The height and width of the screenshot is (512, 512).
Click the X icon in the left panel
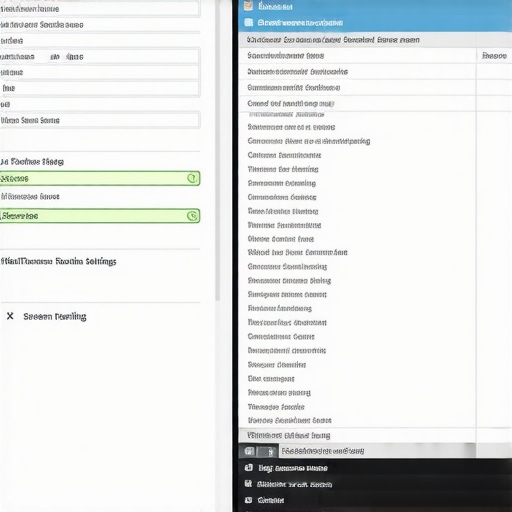[10, 316]
